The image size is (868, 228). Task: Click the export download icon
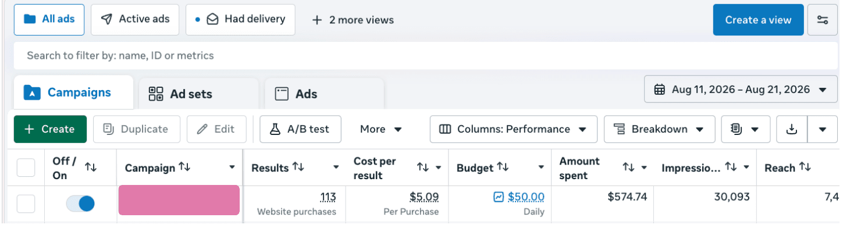[x=791, y=129]
